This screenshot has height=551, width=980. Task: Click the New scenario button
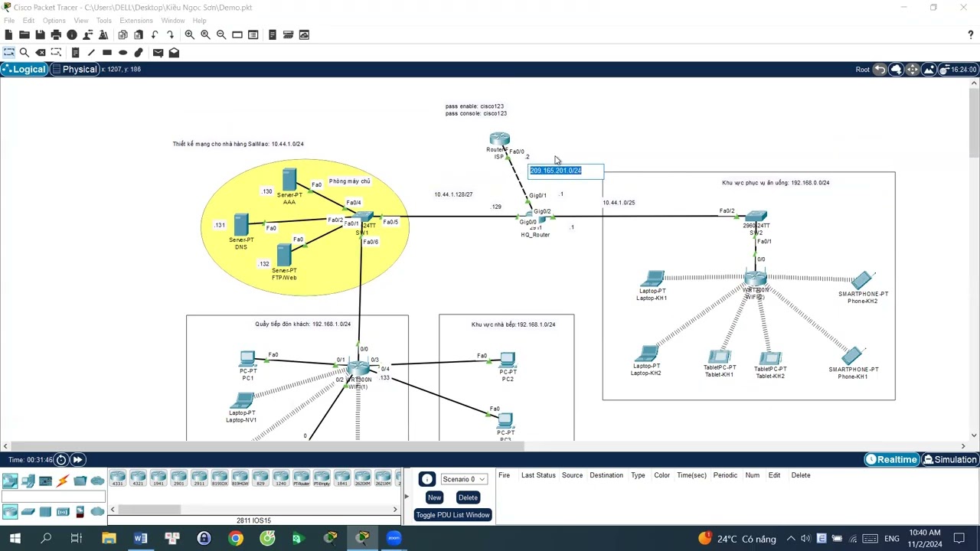click(434, 497)
